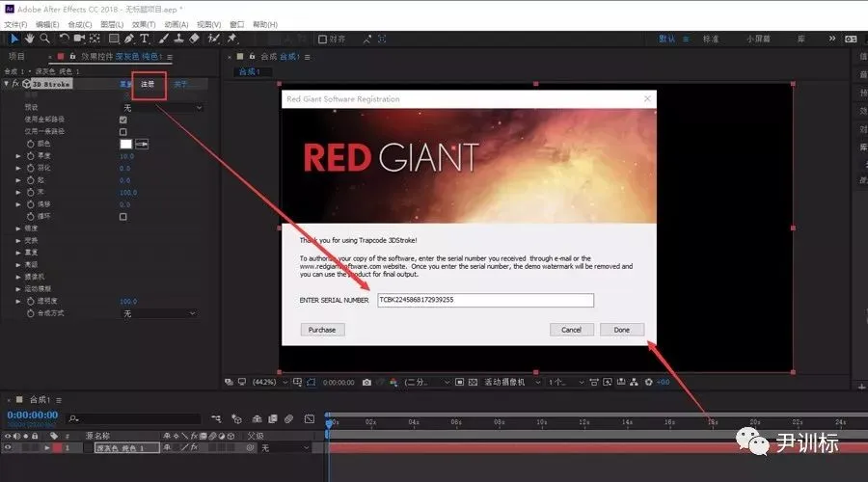Click the shy layers icon in timeline
Screen dimensions: 868x482
257,419
